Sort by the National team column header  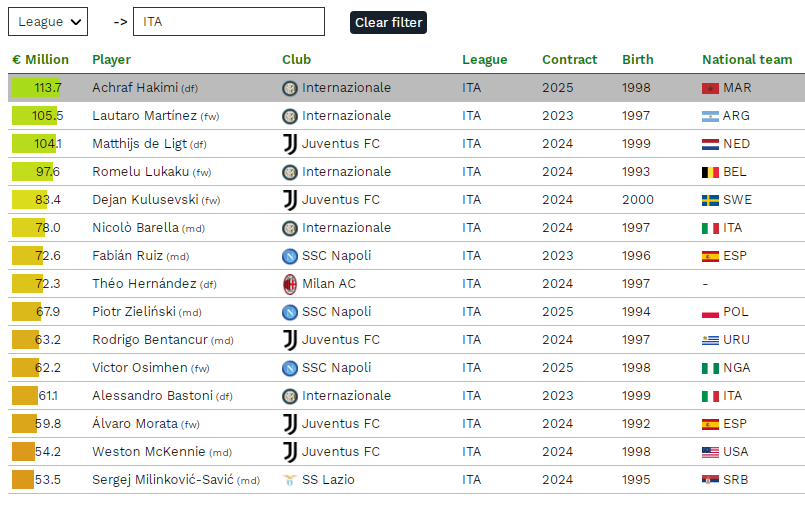coord(747,60)
